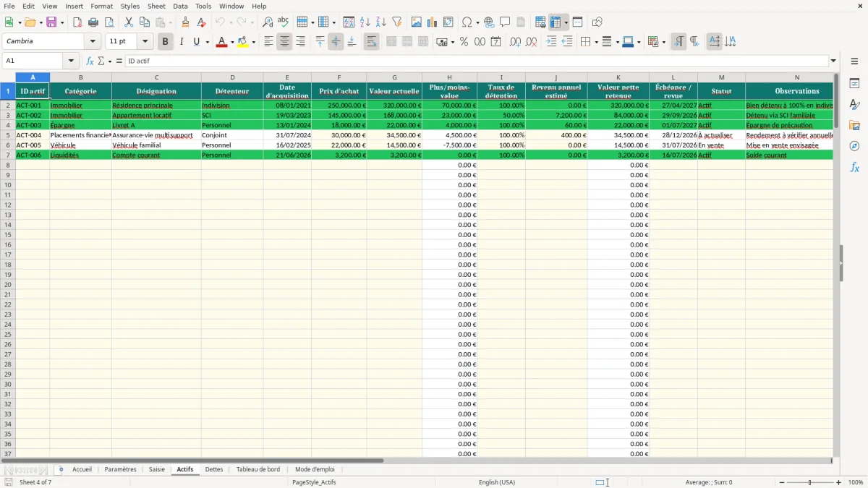This screenshot has height=488, width=868.
Task: Open the font size dropdown arrow
Action: coord(145,42)
